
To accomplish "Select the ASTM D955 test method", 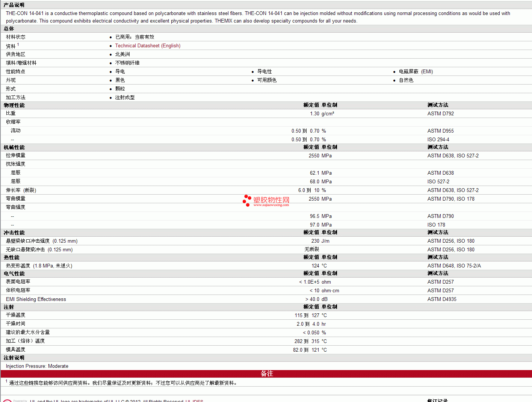I will pyautogui.click(x=441, y=131).
